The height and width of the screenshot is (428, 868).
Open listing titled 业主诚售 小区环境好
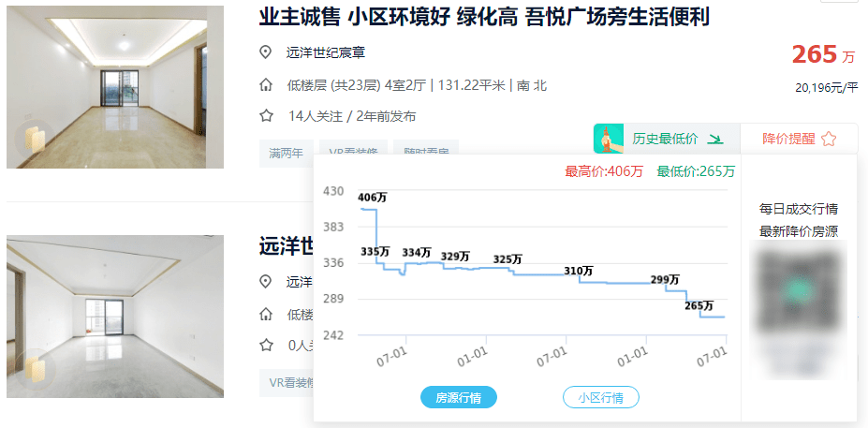[484, 16]
